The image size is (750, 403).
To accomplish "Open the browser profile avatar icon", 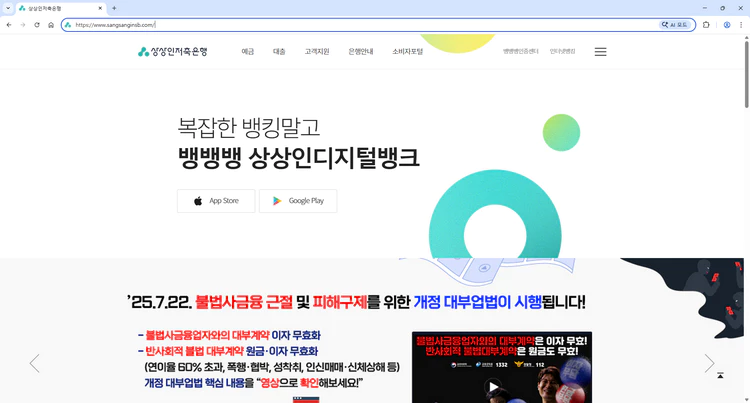I will [x=727, y=25].
